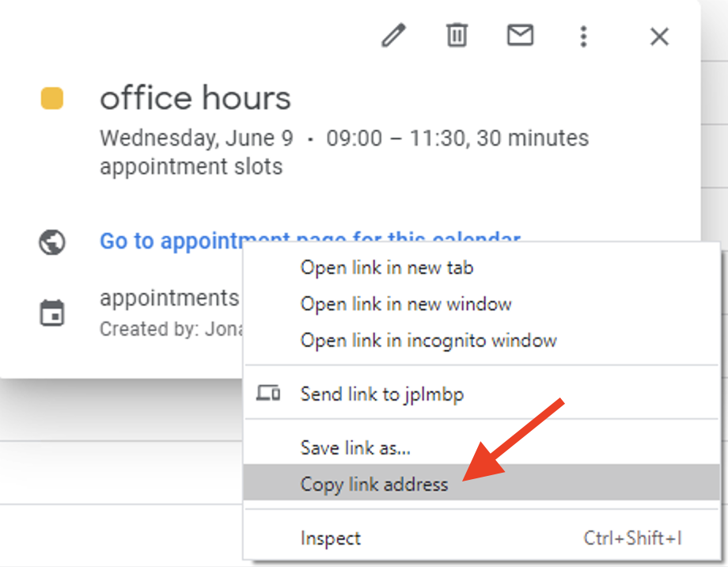Click the yellow event color square
This screenshot has width=728, height=567.
pos(52,99)
